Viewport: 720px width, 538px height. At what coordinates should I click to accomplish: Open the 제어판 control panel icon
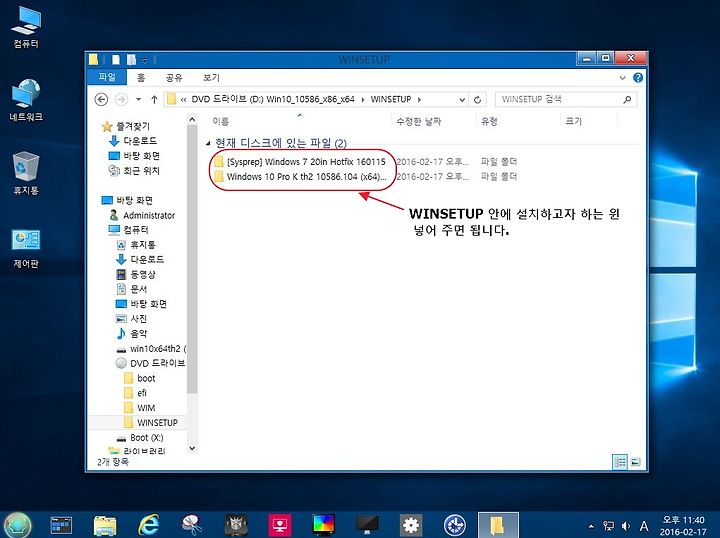point(26,248)
